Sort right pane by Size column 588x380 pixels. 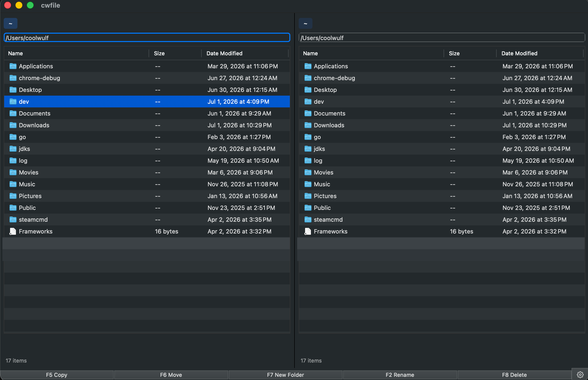(470, 53)
